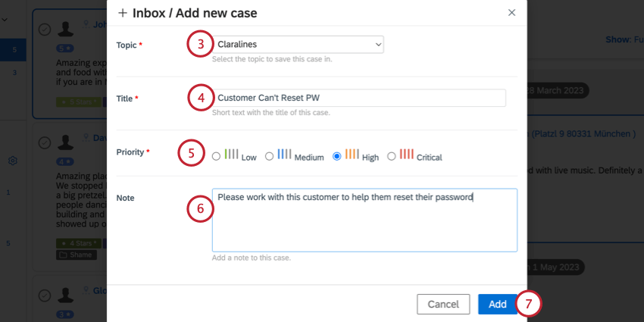The image size is (644, 322).
Task: Click the green 4 Stars tag
Action: [79, 243]
